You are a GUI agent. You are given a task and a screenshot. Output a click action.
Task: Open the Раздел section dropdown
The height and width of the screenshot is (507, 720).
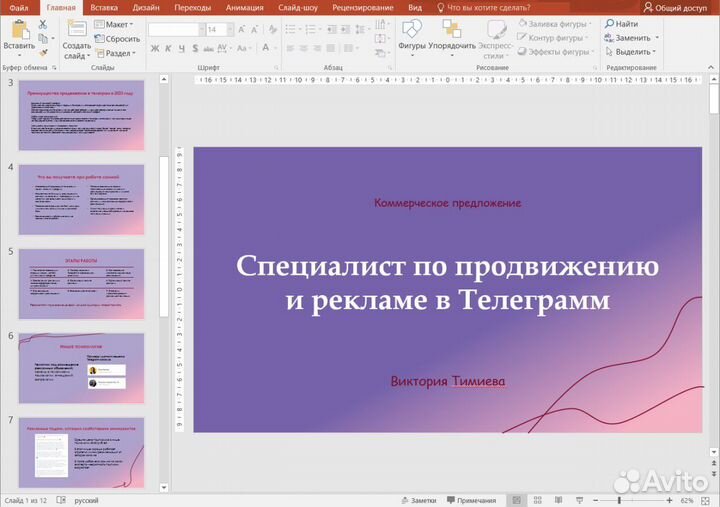[x=116, y=53]
